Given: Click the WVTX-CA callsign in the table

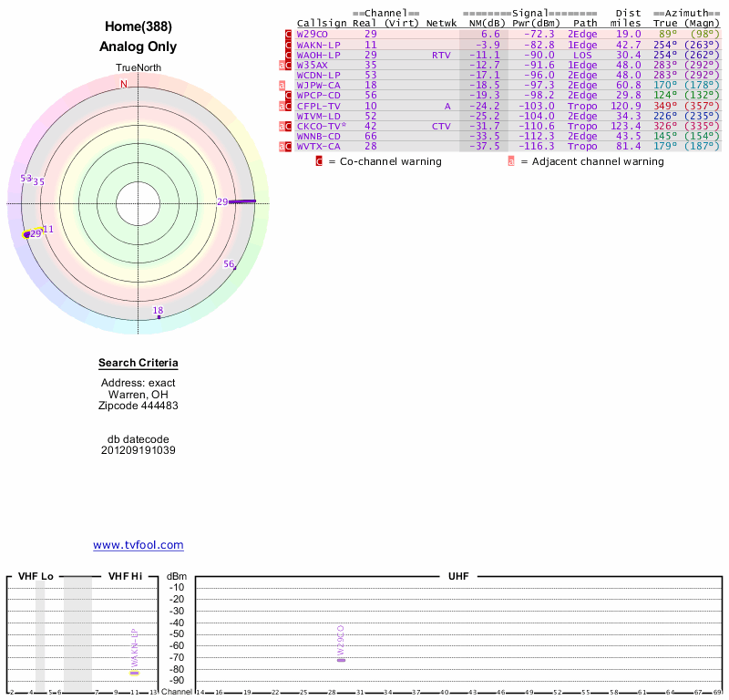Looking at the screenshot, I should pyautogui.click(x=319, y=146).
